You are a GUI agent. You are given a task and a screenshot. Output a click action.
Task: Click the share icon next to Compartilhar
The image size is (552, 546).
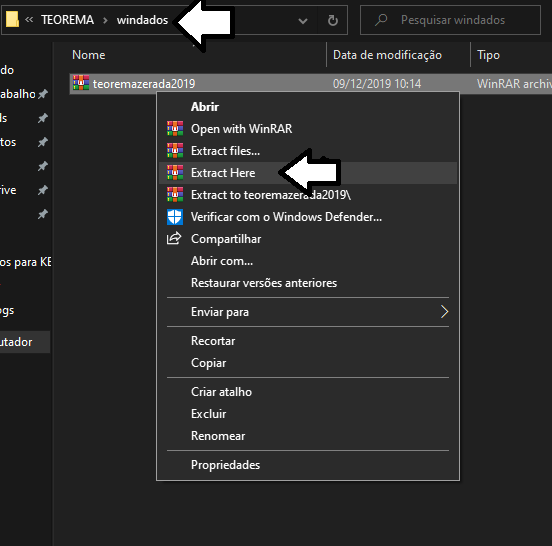click(x=174, y=239)
